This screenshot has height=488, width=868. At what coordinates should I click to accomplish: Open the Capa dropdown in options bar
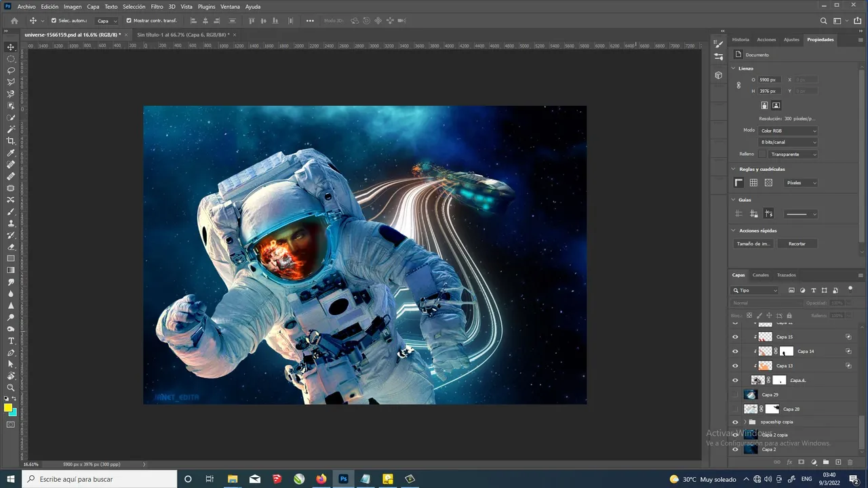(106, 21)
